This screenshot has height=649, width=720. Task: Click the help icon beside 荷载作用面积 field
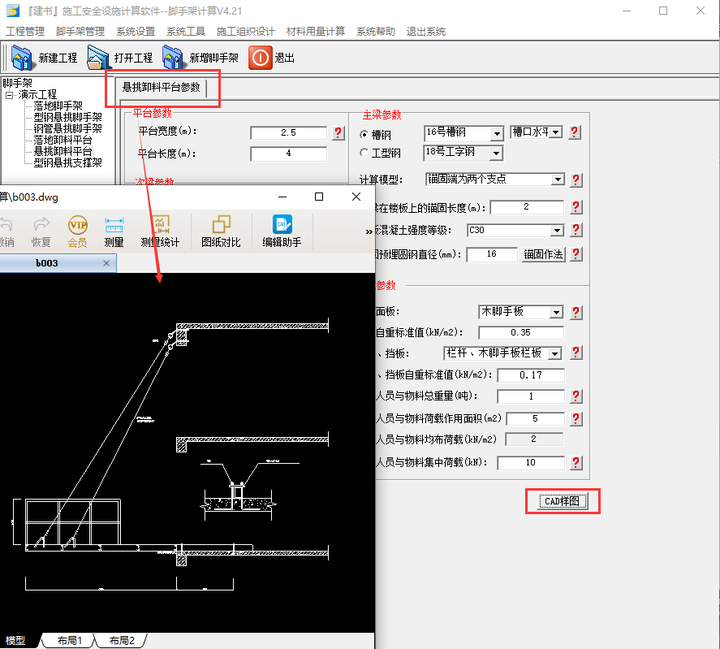pyautogui.click(x=576, y=418)
